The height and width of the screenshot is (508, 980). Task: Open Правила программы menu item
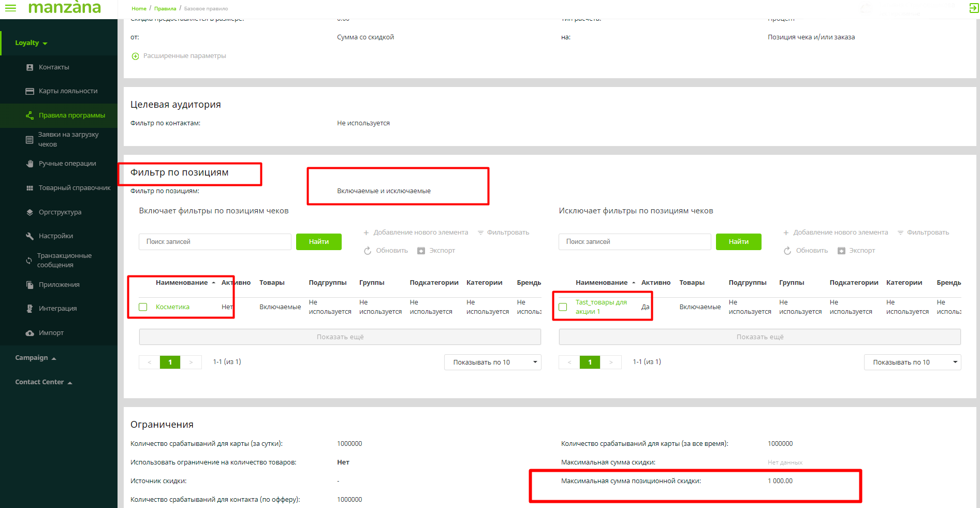pyautogui.click(x=71, y=115)
